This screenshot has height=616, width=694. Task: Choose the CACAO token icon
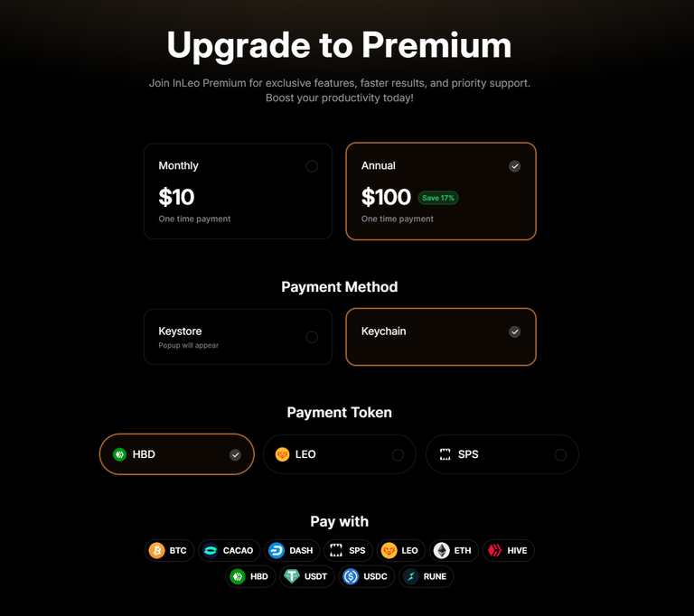(211, 550)
